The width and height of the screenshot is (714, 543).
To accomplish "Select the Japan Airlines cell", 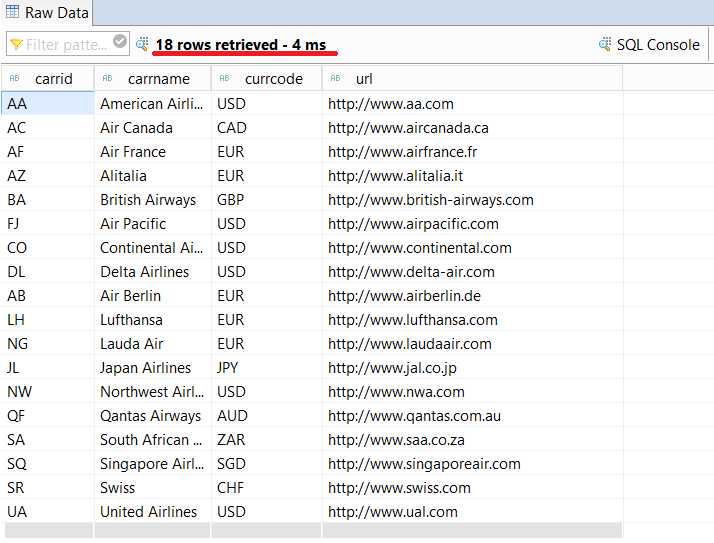I will [x=153, y=368].
